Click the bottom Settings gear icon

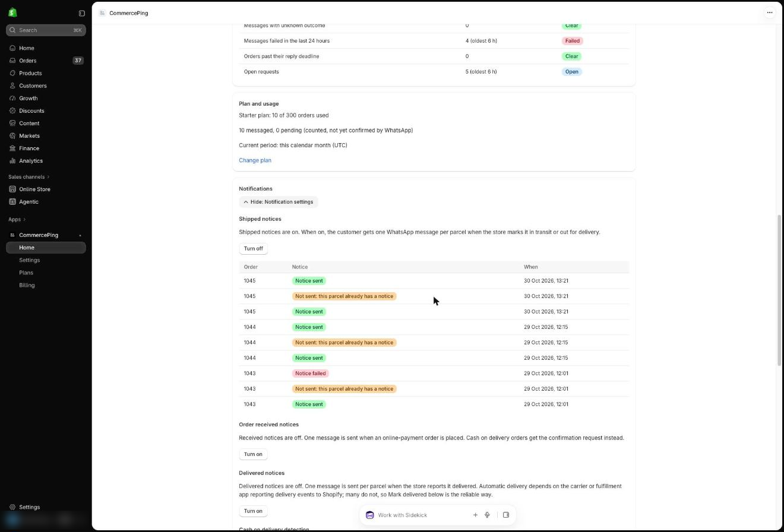(12, 507)
